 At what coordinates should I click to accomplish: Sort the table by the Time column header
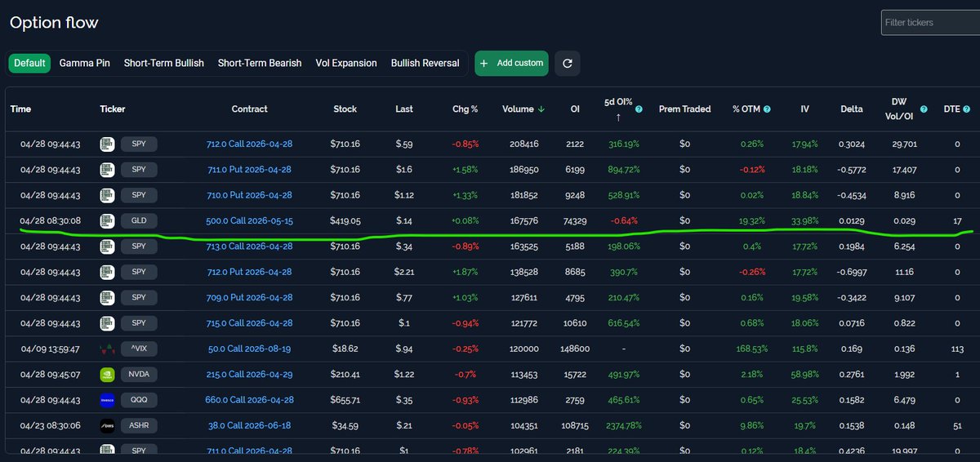click(20, 109)
